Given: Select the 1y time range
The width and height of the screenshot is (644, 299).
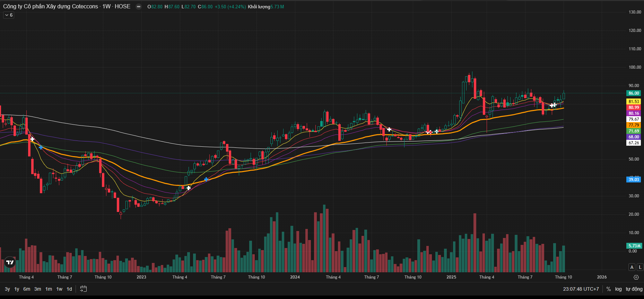Looking at the screenshot, I should coord(17,289).
